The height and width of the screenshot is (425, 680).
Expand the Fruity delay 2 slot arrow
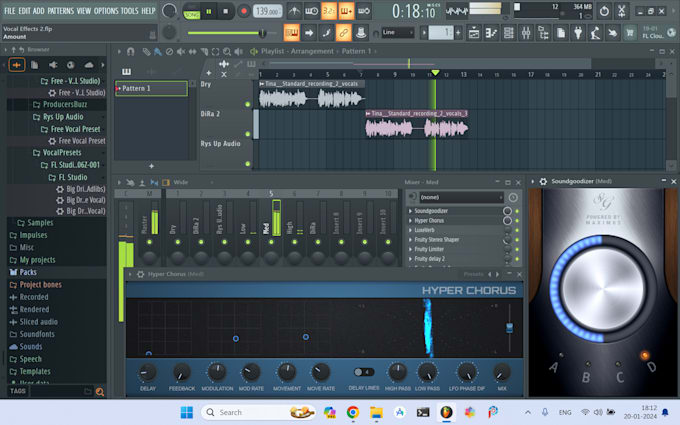pos(410,259)
